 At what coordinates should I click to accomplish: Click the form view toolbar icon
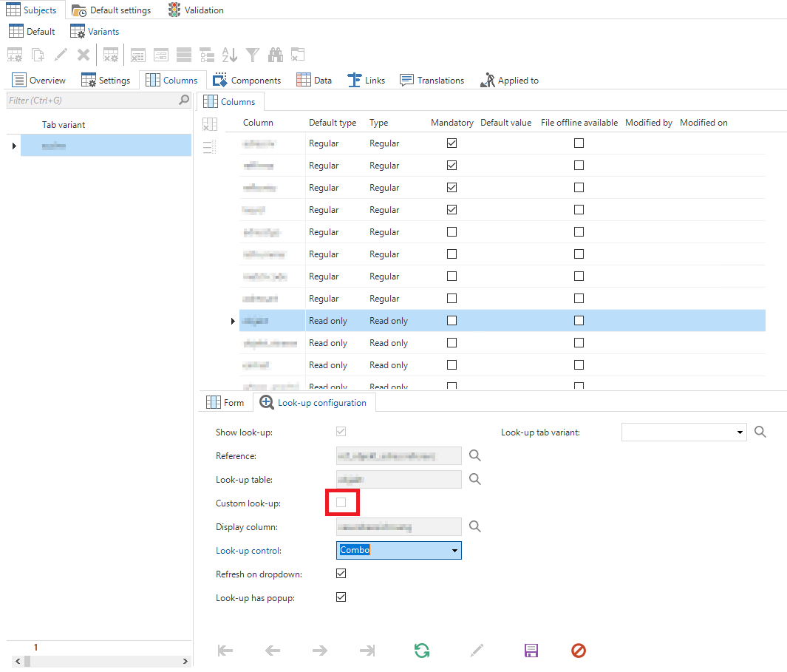[x=160, y=55]
